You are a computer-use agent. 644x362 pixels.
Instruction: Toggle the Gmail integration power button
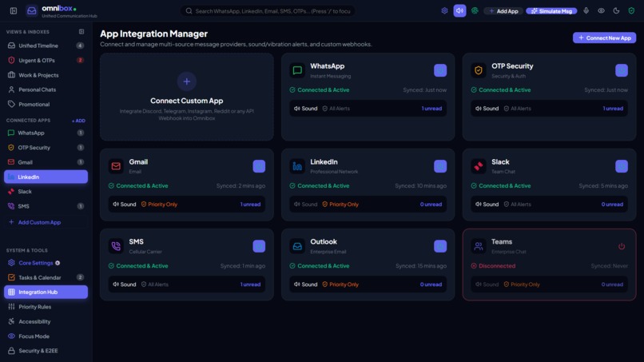pos(259,166)
